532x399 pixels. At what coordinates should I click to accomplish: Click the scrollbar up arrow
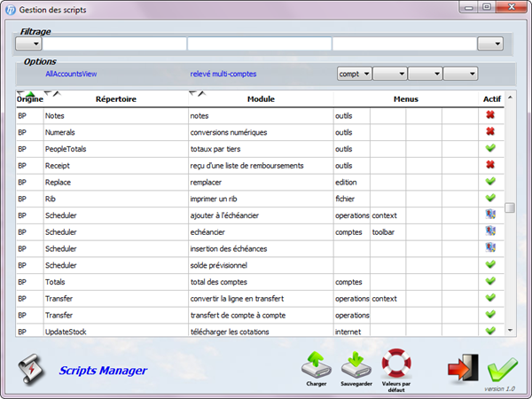click(x=510, y=98)
